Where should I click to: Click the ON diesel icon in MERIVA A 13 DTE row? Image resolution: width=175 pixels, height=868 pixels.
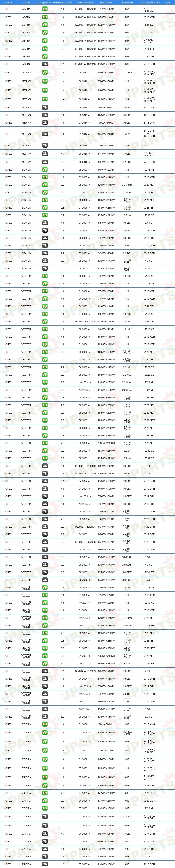[x=45, y=107]
